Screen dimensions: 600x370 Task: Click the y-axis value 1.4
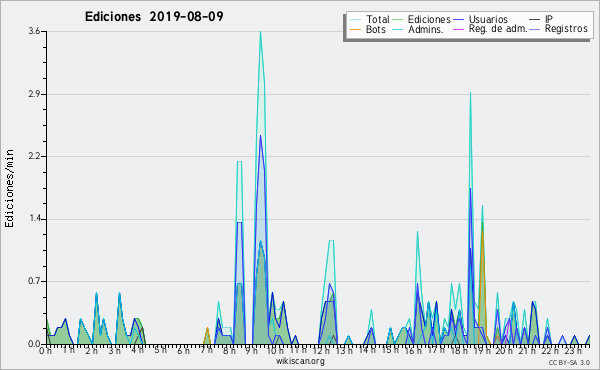[x=34, y=219]
